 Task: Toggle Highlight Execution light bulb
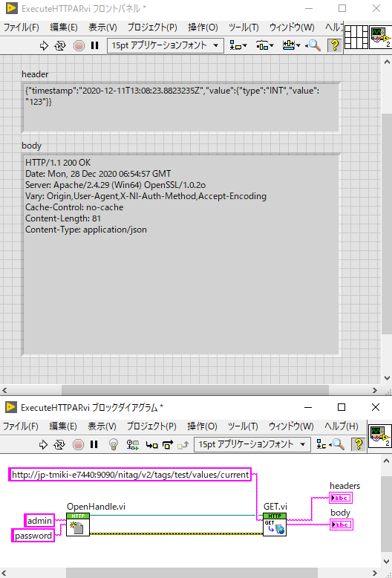coord(114,444)
